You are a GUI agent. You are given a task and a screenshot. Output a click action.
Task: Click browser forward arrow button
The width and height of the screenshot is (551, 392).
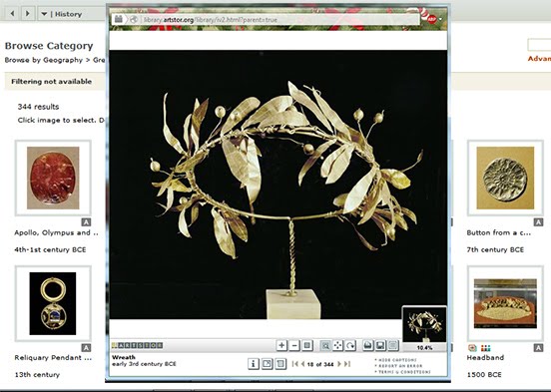[27, 14]
